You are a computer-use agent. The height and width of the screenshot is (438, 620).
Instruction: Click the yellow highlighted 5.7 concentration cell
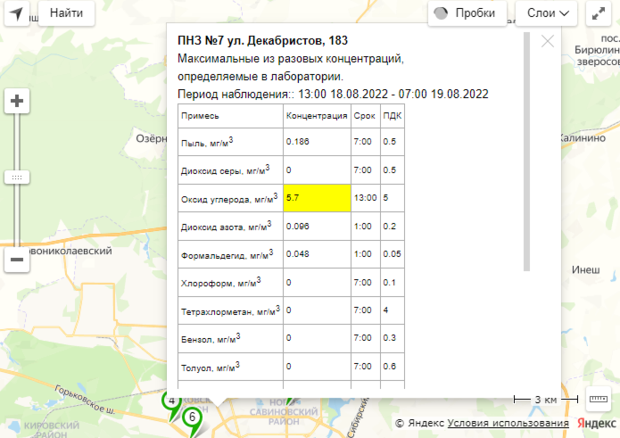(x=317, y=198)
